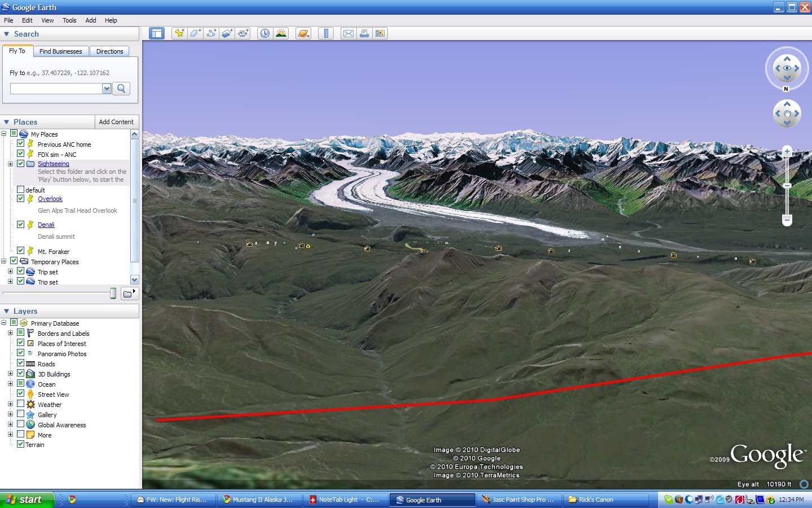Email the current view icon
The image size is (812, 508).
click(x=348, y=33)
